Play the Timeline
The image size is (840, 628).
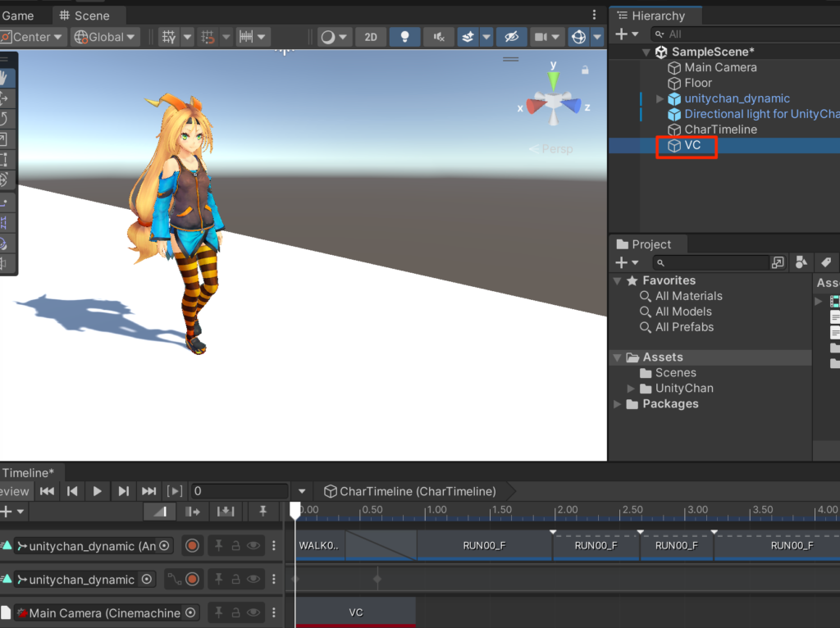(97, 491)
